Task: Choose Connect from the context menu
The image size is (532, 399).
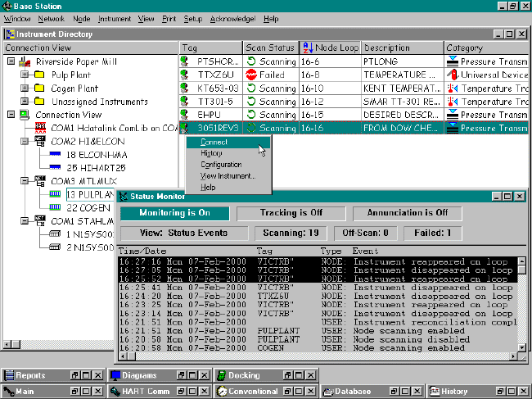Action: 214,143
